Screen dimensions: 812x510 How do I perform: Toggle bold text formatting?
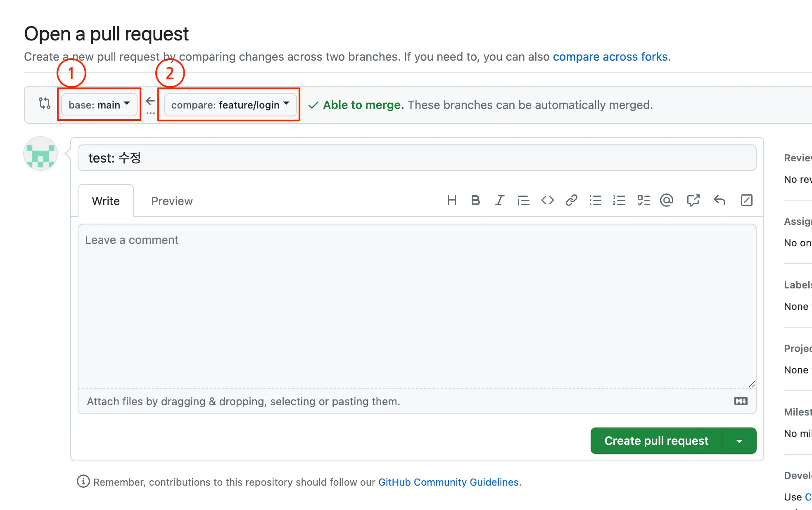point(475,201)
